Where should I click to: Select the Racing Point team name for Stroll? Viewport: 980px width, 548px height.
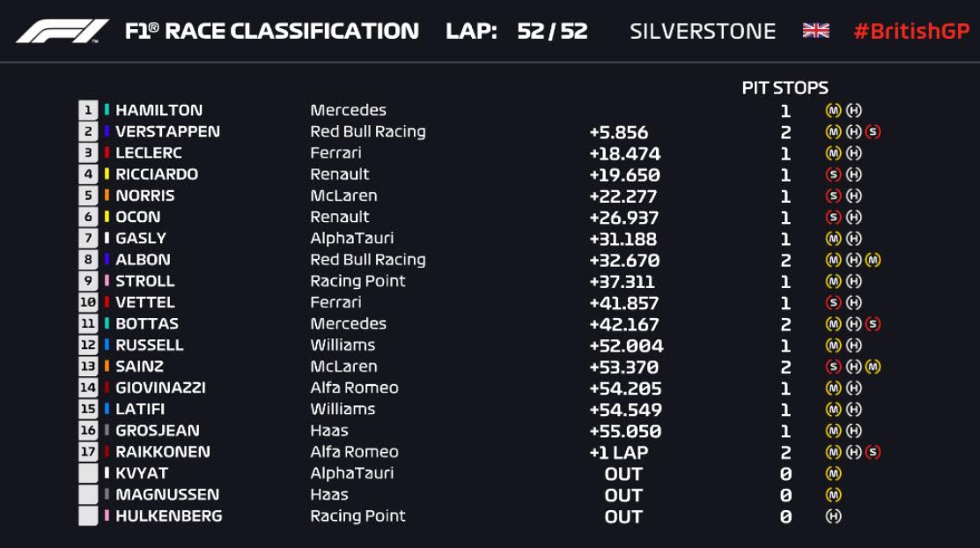[x=357, y=281]
